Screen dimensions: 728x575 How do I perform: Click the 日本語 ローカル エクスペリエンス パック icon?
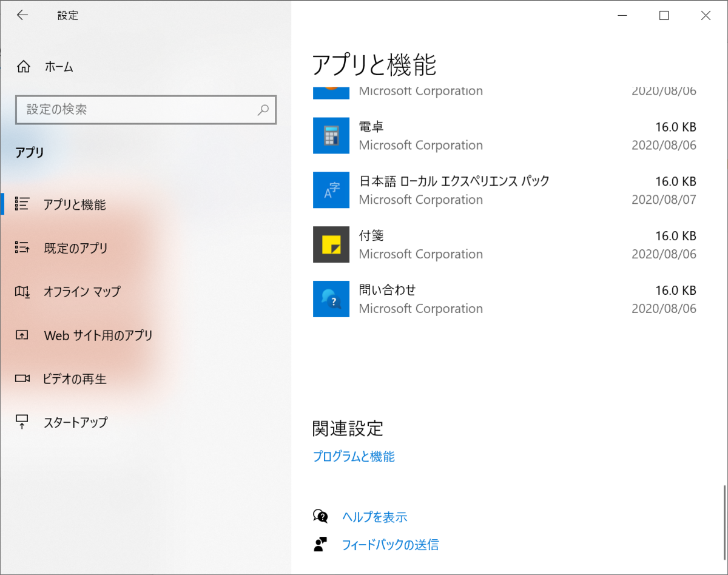tap(331, 190)
